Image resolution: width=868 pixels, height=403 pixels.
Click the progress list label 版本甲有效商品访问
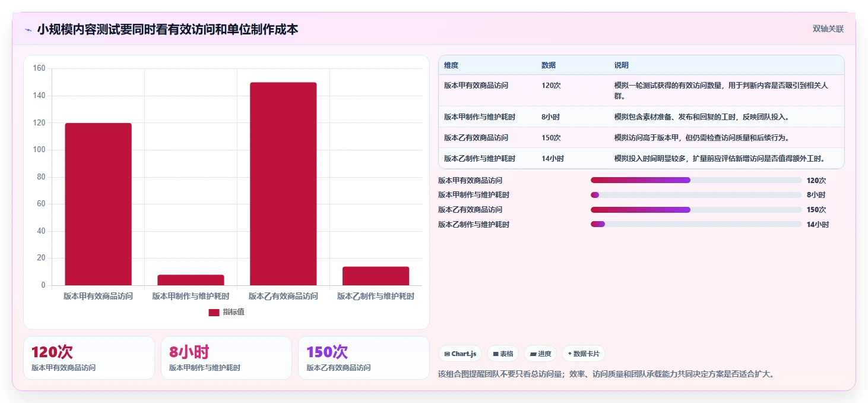pos(470,181)
